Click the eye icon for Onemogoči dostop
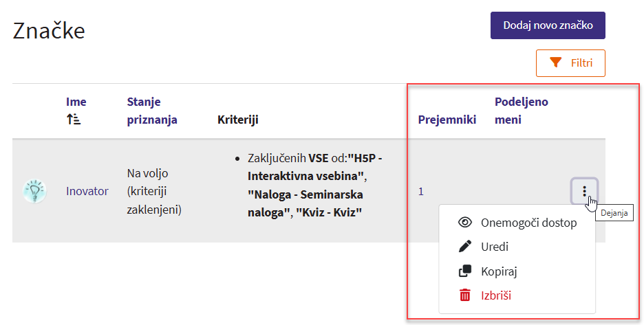644x325 pixels. (x=465, y=223)
